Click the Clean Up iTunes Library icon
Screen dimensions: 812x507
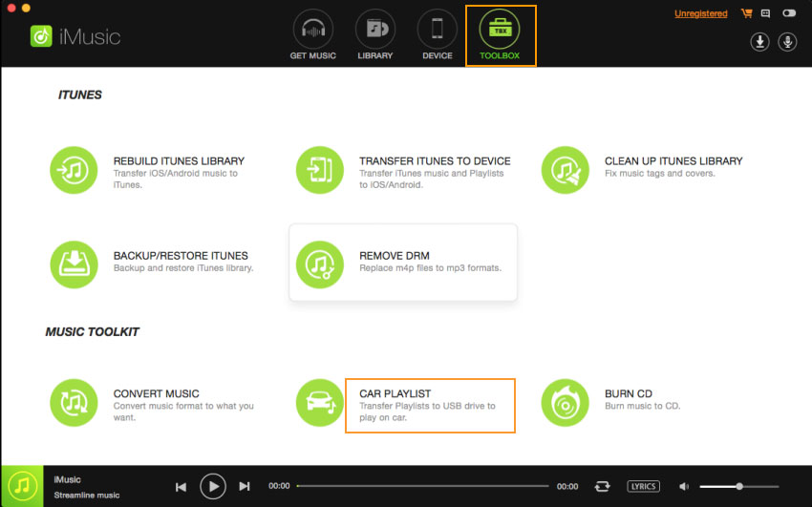pos(565,170)
